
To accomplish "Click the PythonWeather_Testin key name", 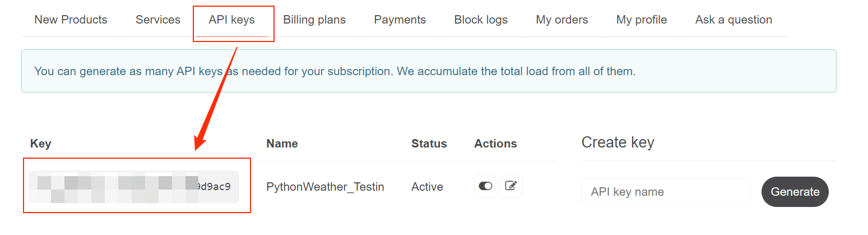I will [325, 187].
